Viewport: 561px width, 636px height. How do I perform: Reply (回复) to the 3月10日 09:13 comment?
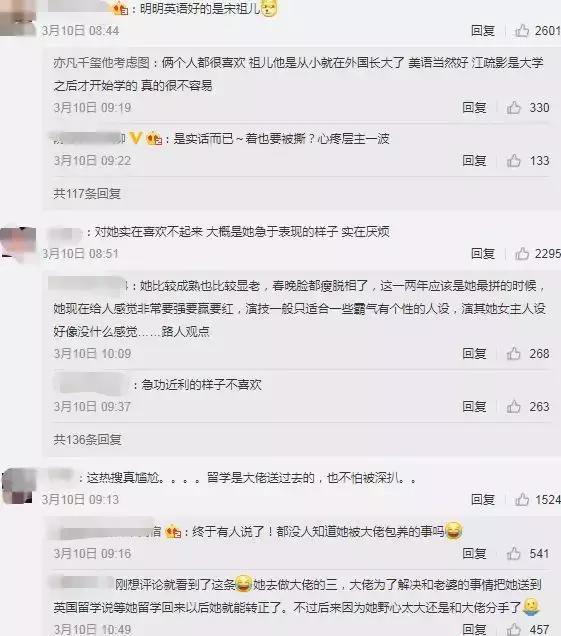pyautogui.click(x=483, y=499)
